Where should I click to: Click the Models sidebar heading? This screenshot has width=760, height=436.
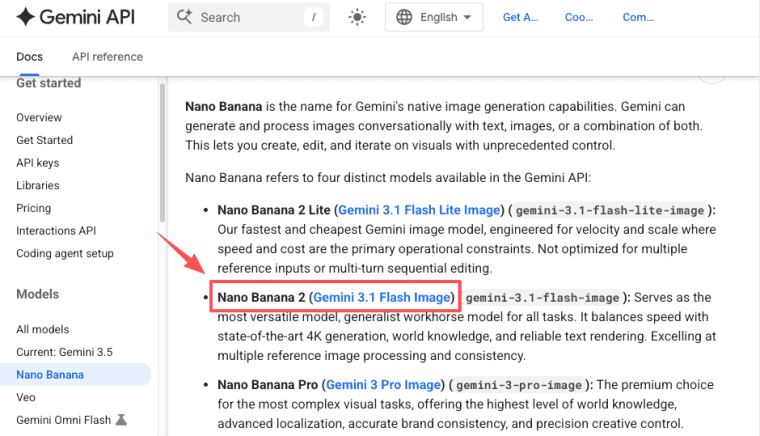point(37,294)
